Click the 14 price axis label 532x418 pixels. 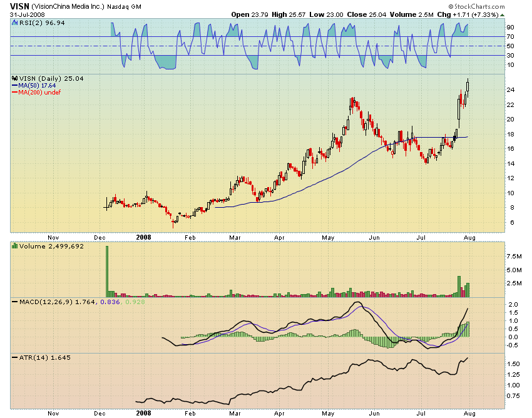point(510,163)
